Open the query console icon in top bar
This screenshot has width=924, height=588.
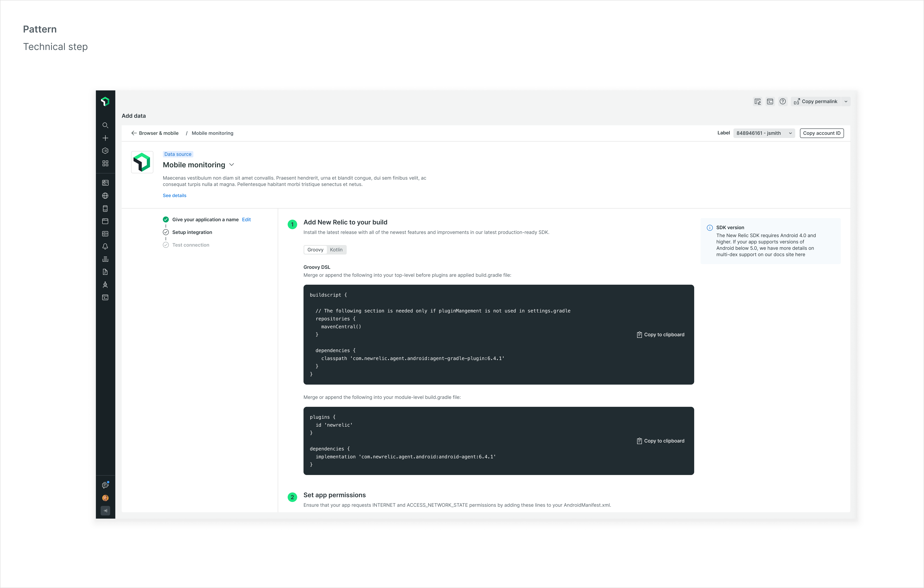point(770,101)
